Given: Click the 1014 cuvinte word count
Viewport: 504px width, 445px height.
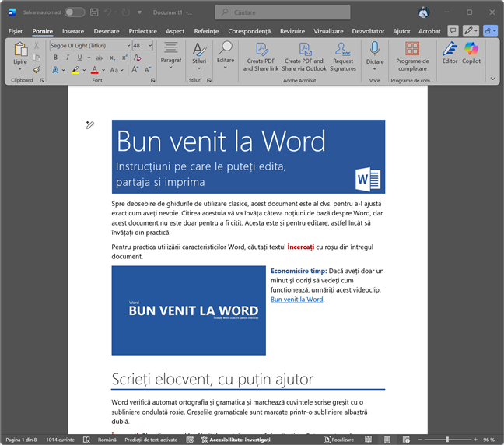Looking at the screenshot, I should coord(60,440).
